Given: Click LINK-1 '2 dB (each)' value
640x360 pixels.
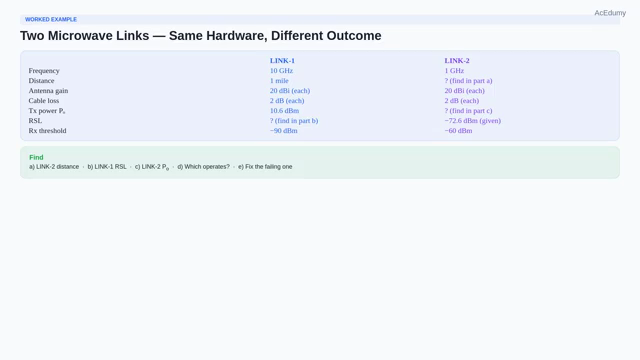Looking at the screenshot, I should tap(287, 100).
